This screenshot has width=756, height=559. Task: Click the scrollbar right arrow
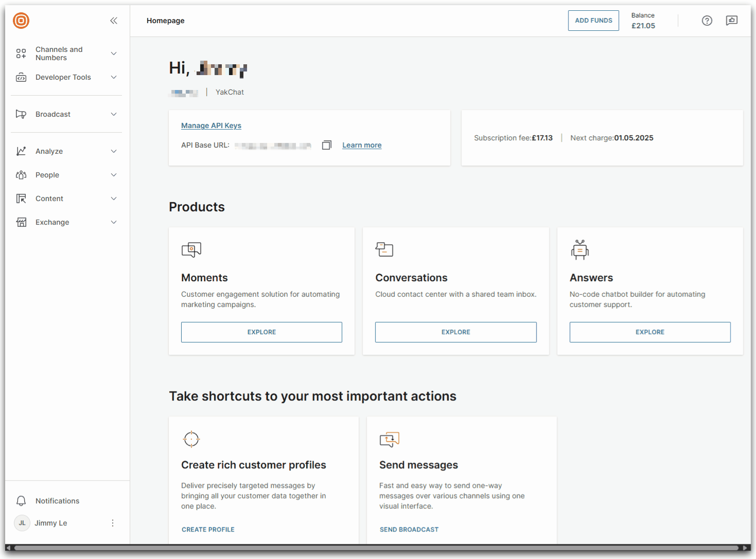point(746,548)
